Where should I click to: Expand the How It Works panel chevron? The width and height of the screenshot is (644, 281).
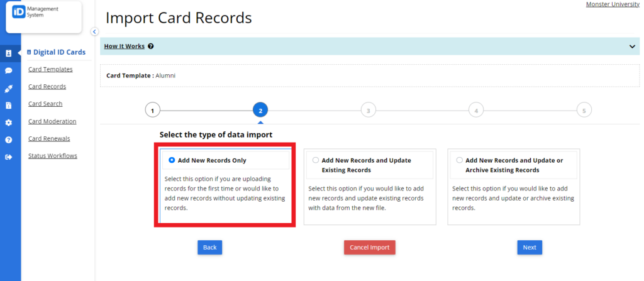[x=633, y=47]
